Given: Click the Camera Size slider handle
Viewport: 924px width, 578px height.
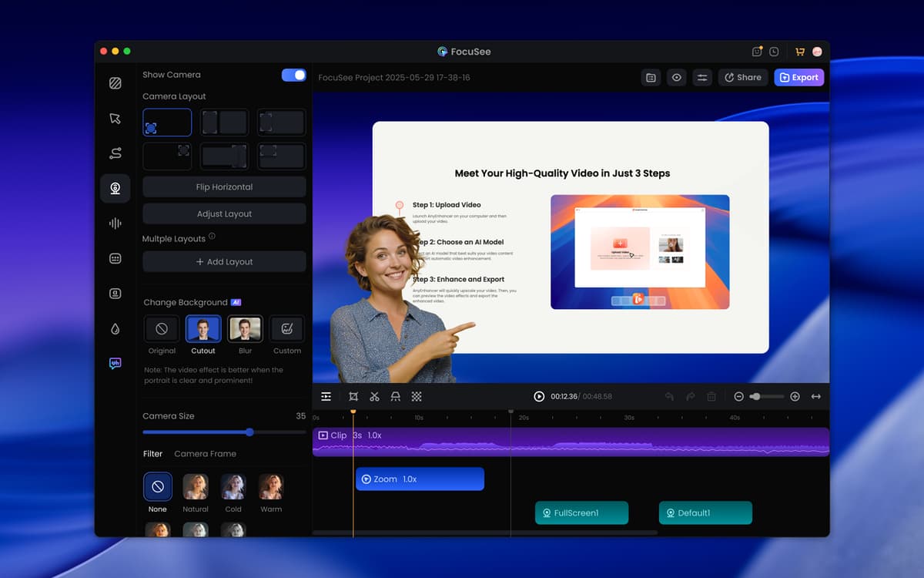Looking at the screenshot, I should 249,432.
